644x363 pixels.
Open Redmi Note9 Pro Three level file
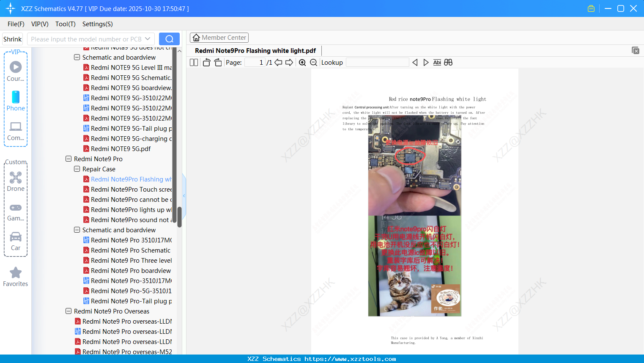pyautogui.click(x=127, y=261)
